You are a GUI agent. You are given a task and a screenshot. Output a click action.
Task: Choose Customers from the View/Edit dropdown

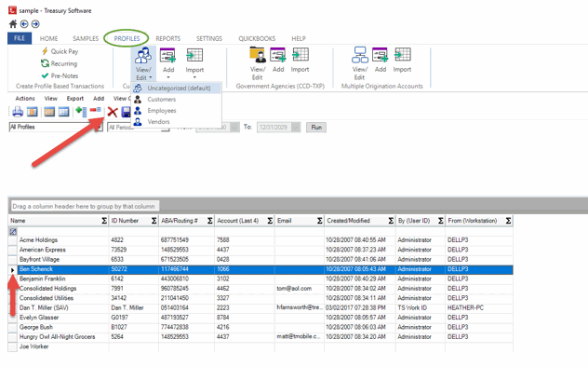pos(176,100)
